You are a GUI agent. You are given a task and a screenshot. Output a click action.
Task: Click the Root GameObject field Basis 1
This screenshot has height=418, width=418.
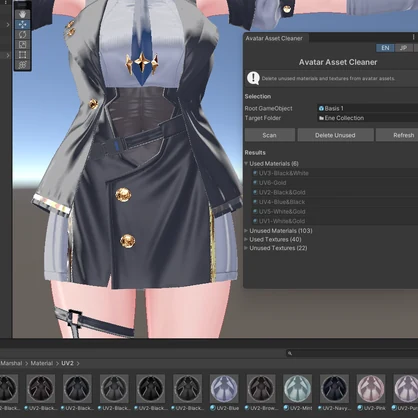pos(367,108)
